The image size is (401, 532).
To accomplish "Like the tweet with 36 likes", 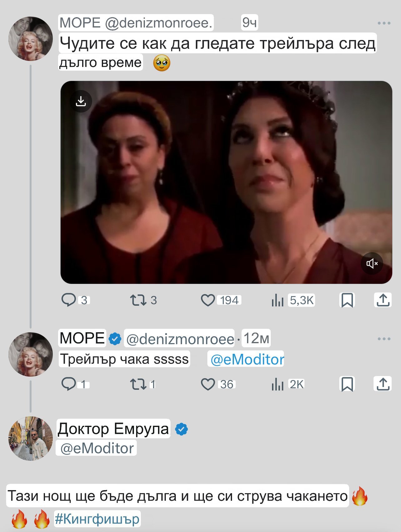I will click(x=208, y=384).
